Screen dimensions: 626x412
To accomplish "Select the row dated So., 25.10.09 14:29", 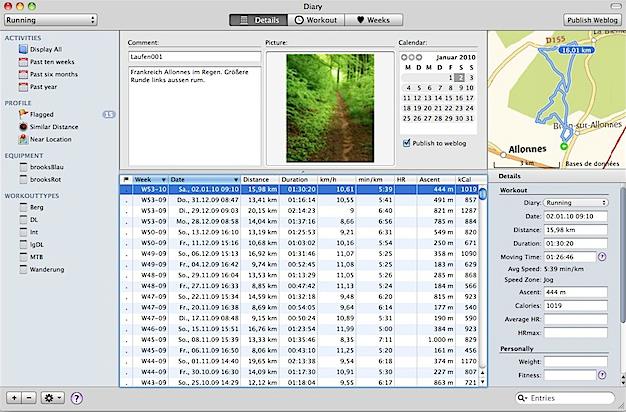I will 299,382.
